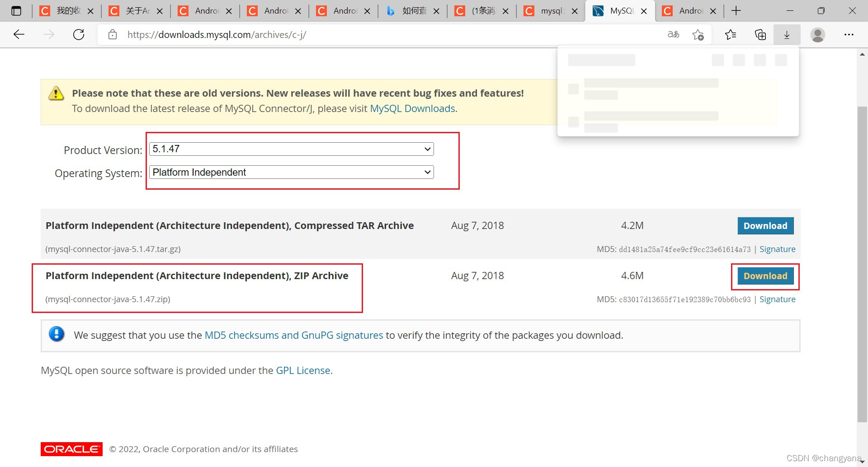This screenshot has height=467, width=868.
Task: Close the 我的收 tab
Action: [x=90, y=11]
